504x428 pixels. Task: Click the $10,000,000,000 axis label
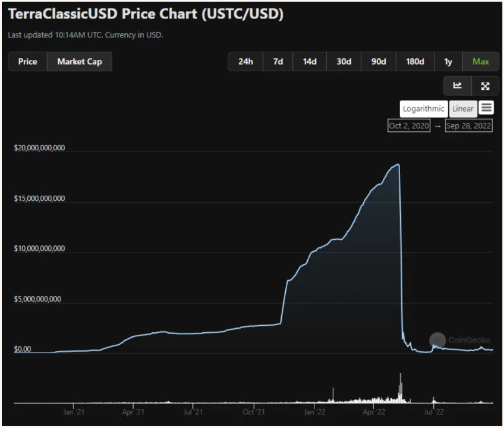click(39, 248)
